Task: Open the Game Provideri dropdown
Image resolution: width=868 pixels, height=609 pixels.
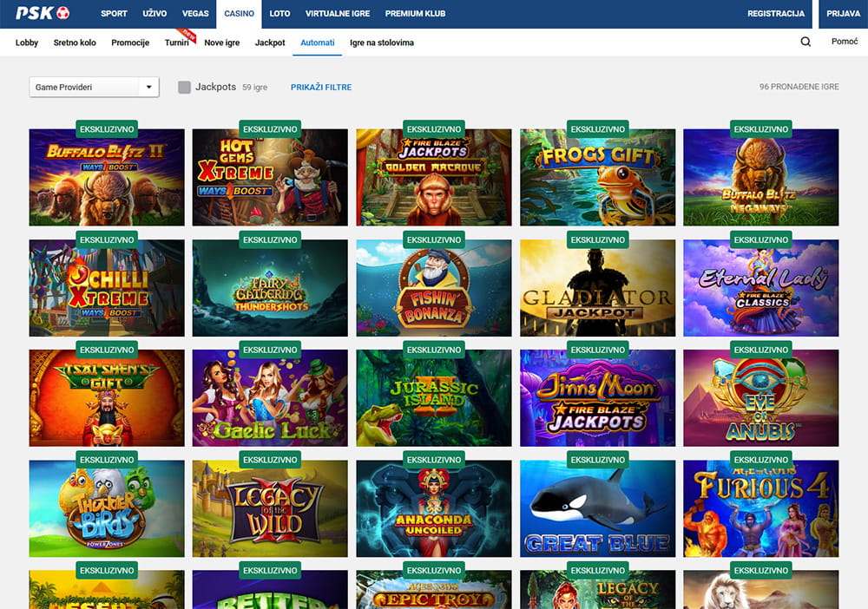Action: click(x=94, y=87)
